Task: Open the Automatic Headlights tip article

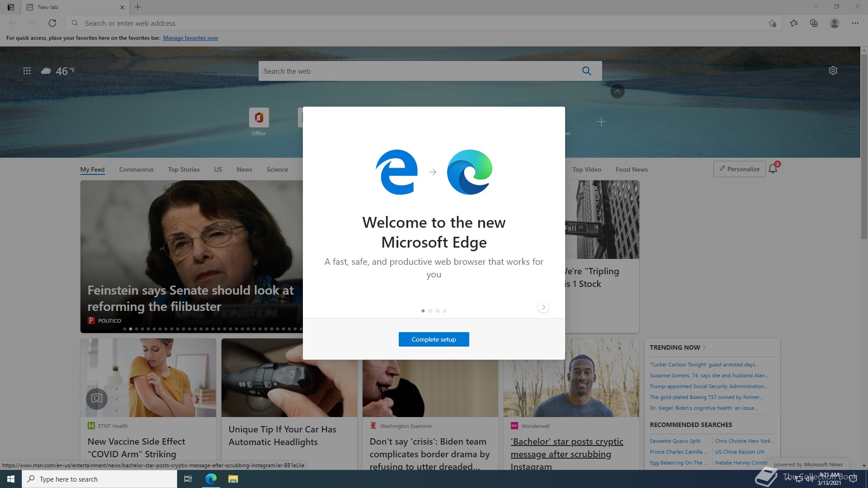Action: click(282, 436)
